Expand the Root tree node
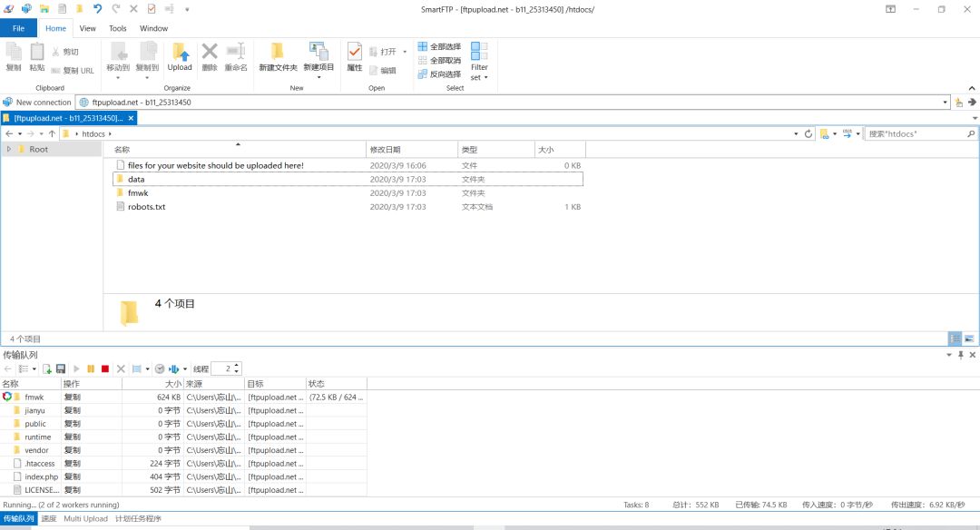Screen dimensions: 980x530 (x=9, y=150)
